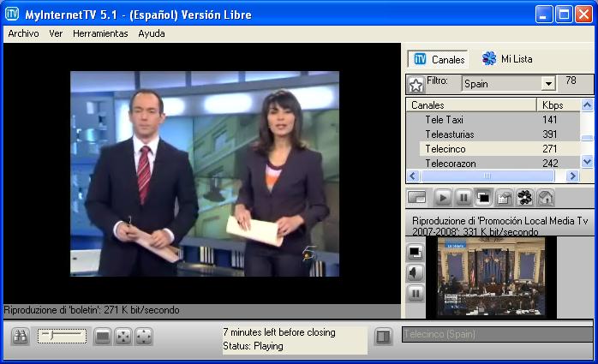Click the expand-video button with outward arrows

pos(144,337)
